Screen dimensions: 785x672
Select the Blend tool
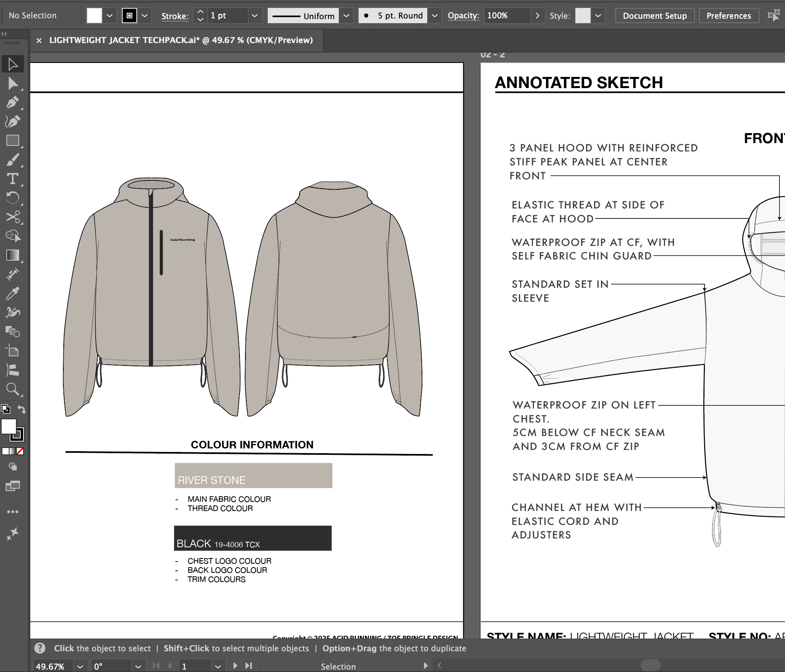tap(13, 332)
